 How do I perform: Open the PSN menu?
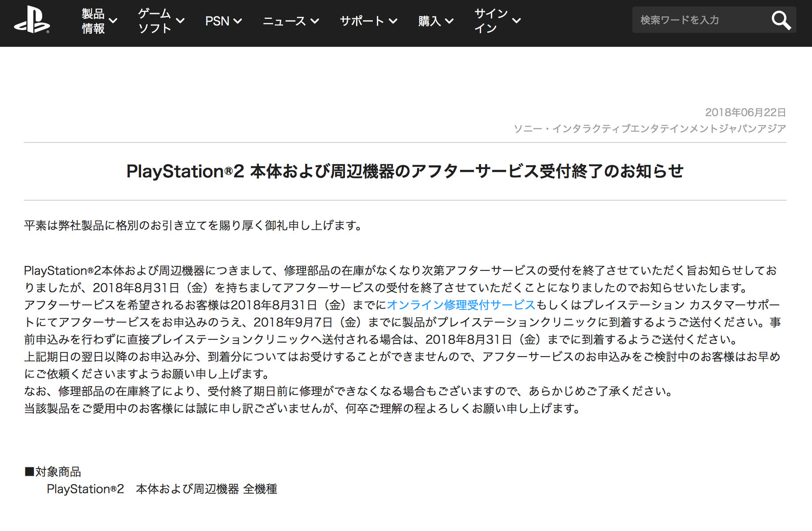(223, 21)
